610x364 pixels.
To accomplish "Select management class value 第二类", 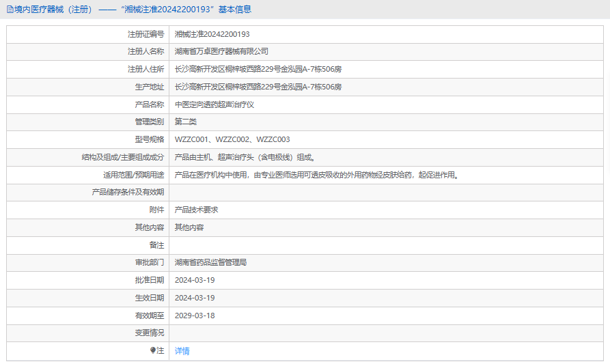I will click(x=186, y=122).
